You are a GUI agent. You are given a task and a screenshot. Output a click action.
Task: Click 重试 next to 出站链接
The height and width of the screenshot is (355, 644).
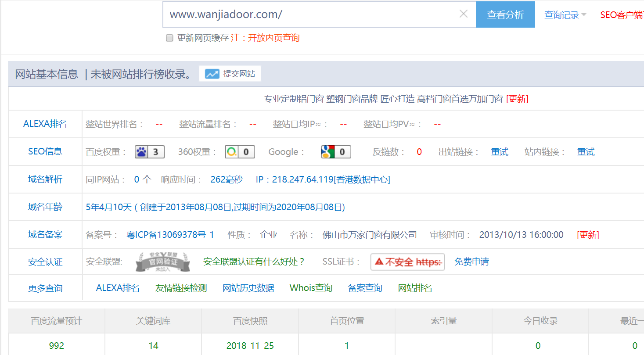pos(499,152)
